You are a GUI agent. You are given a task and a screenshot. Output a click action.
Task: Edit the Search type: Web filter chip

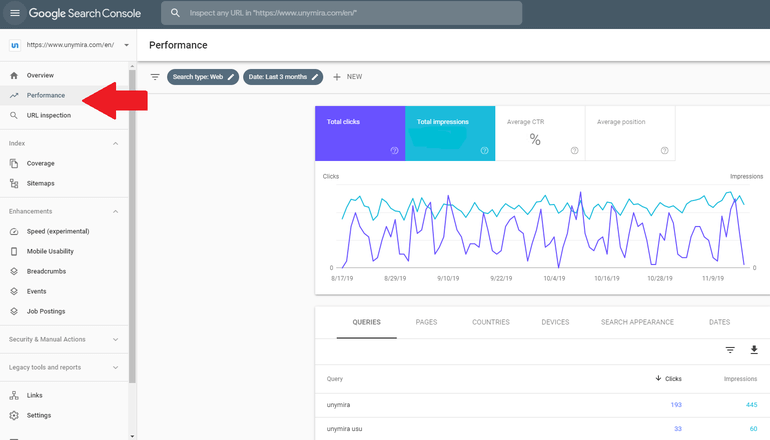[203, 77]
